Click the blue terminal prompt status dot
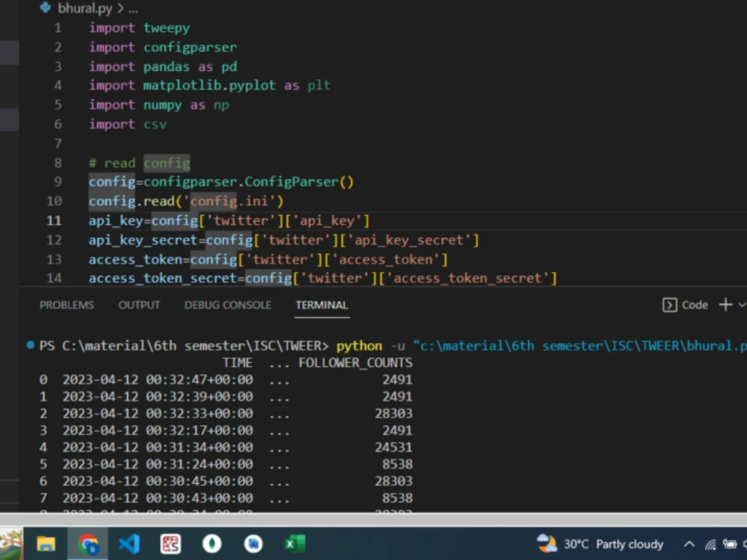The height and width of the screenshot is (560, 747). click(31, 345)
